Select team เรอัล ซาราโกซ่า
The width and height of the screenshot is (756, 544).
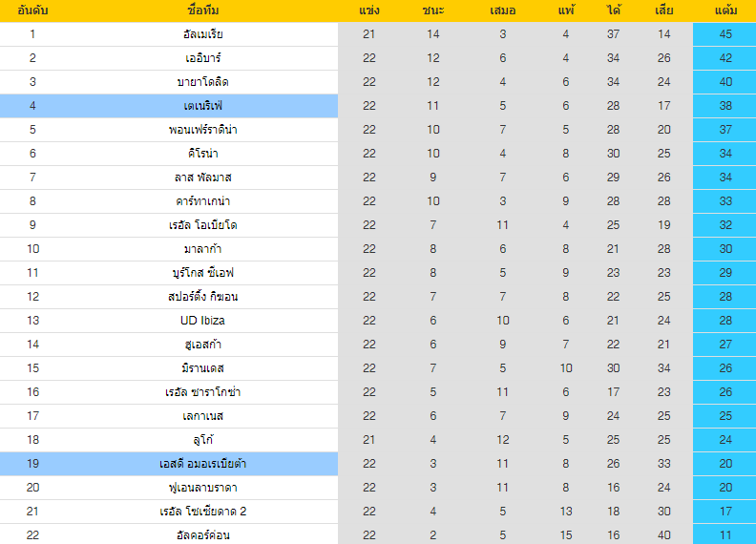pyautogui.click(x=203, y=392)
